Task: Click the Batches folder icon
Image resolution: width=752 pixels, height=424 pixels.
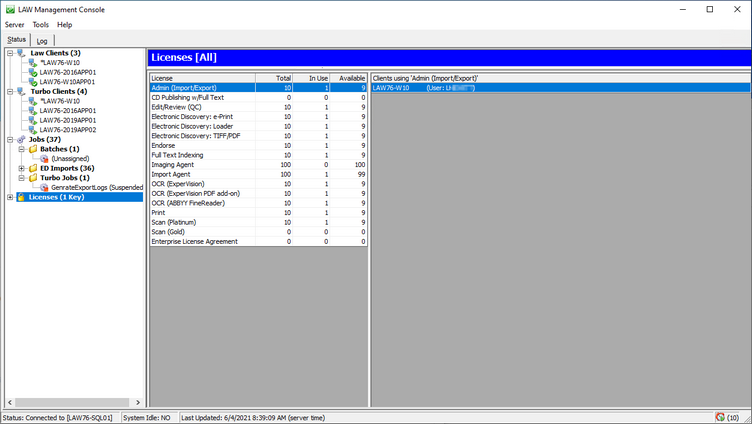Action: [x=32, y=149]
